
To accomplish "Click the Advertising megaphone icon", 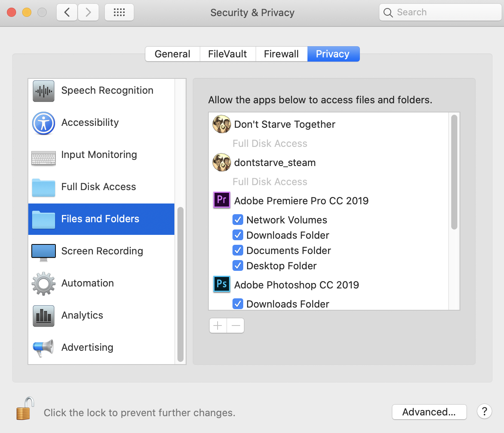I will click(44, 348).
